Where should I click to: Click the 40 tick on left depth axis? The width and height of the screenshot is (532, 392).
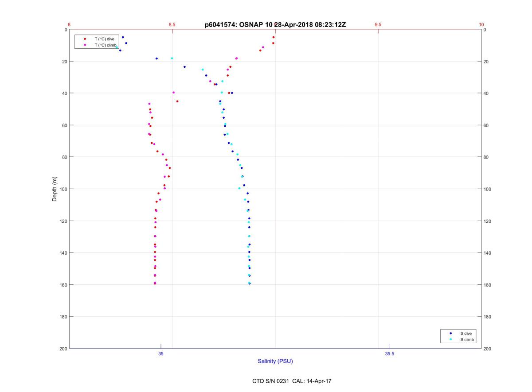click(64, 93)
